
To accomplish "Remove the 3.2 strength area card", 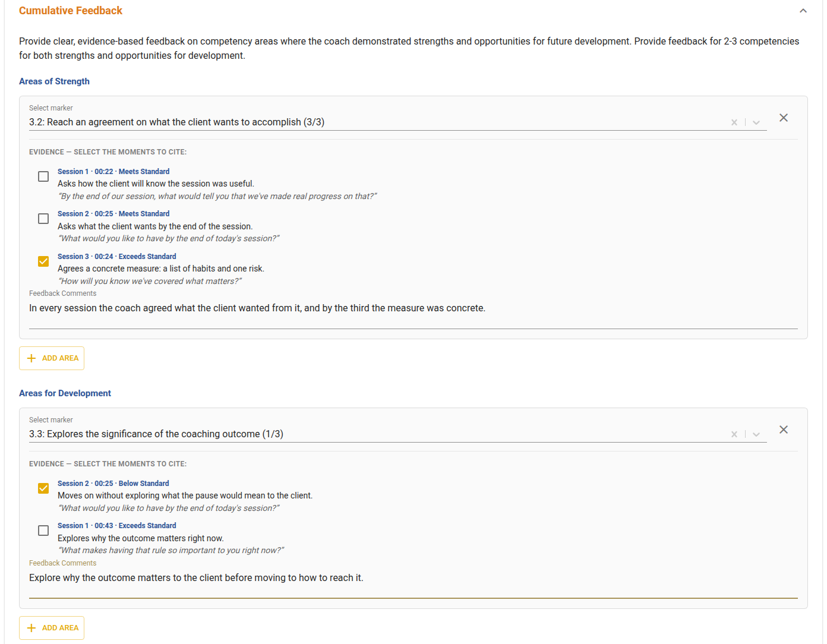I will (784, 118).
